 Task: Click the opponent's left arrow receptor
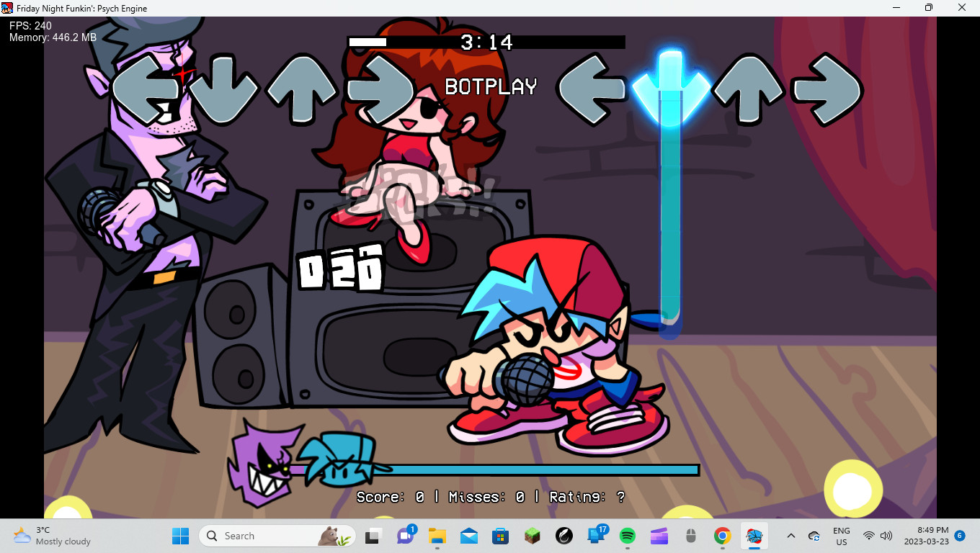coord(146,89)
